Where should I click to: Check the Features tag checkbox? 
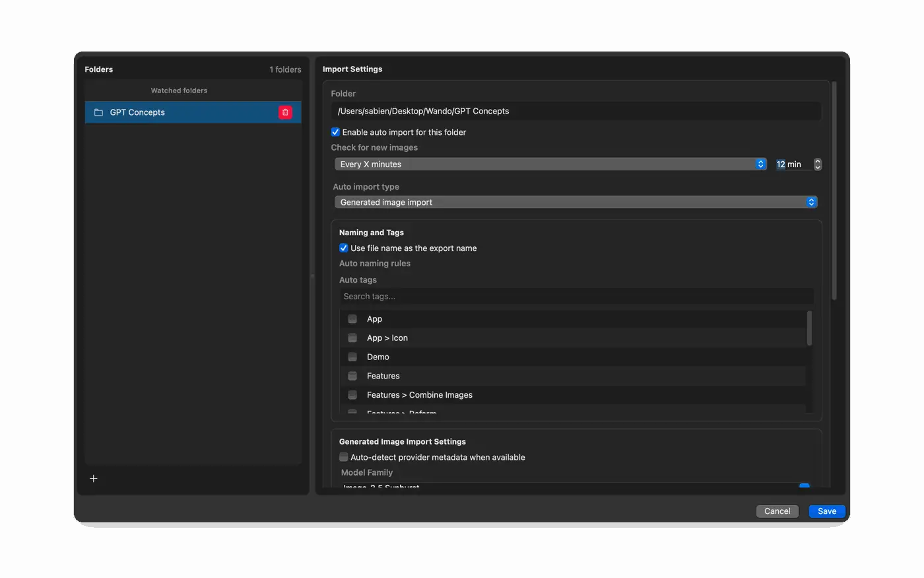pyautogui.click(x=352, y=376)
